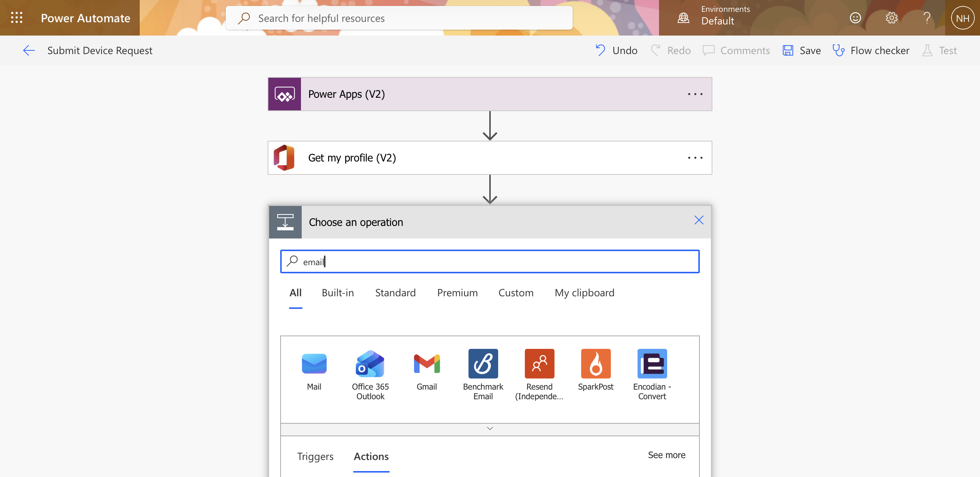Switch to the Standard tab
Viewport: 980px width, 477px height.
(395, 293)
